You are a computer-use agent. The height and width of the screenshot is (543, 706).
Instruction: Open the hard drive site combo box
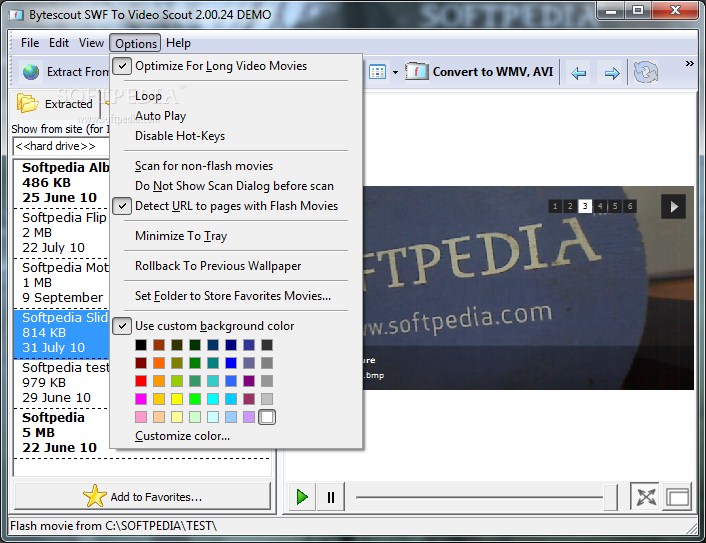pos(61,146)
